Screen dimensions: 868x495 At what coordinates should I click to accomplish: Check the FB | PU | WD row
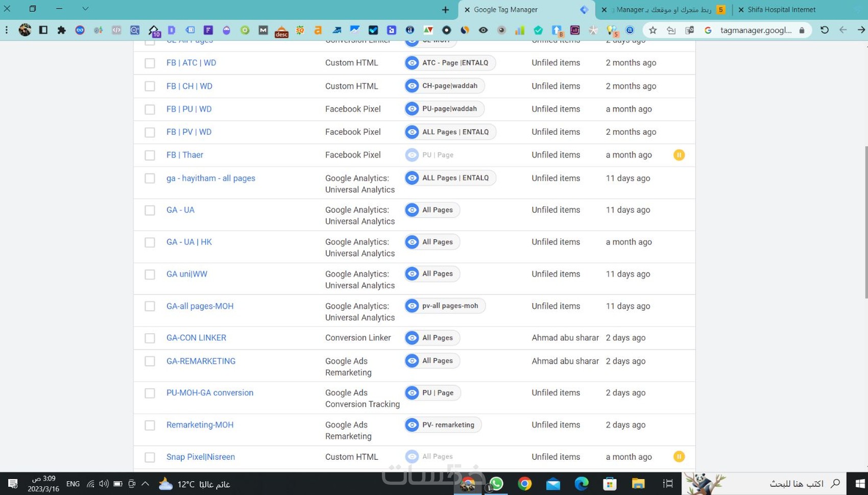pos(150,109)
